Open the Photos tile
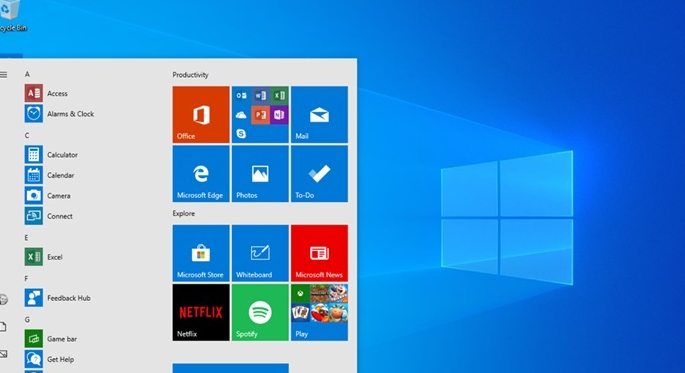 coord(260,174)
